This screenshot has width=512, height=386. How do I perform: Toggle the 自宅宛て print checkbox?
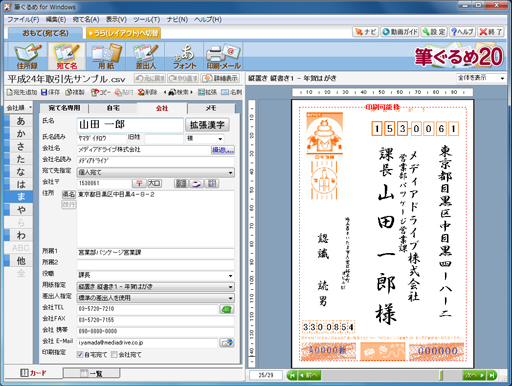80,355
